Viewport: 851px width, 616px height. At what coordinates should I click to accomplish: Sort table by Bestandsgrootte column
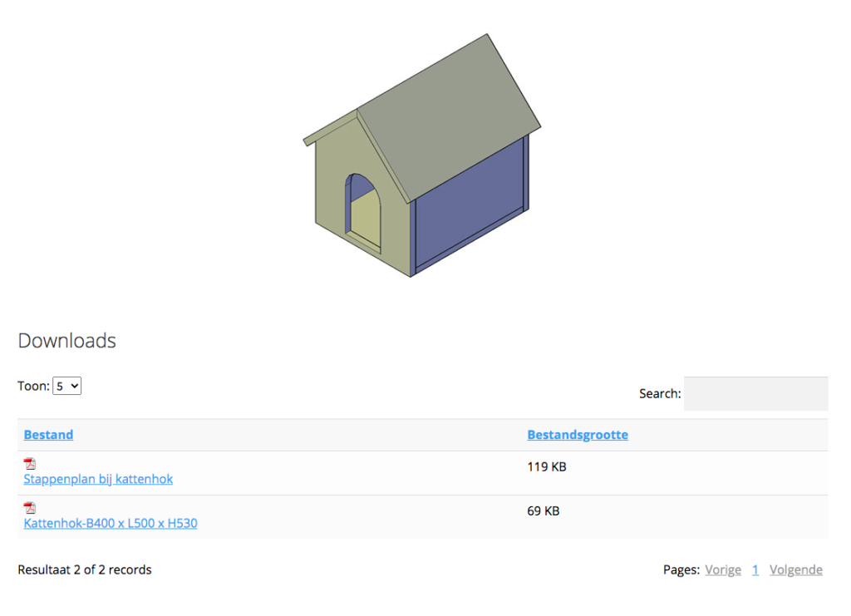pos(578,435)
